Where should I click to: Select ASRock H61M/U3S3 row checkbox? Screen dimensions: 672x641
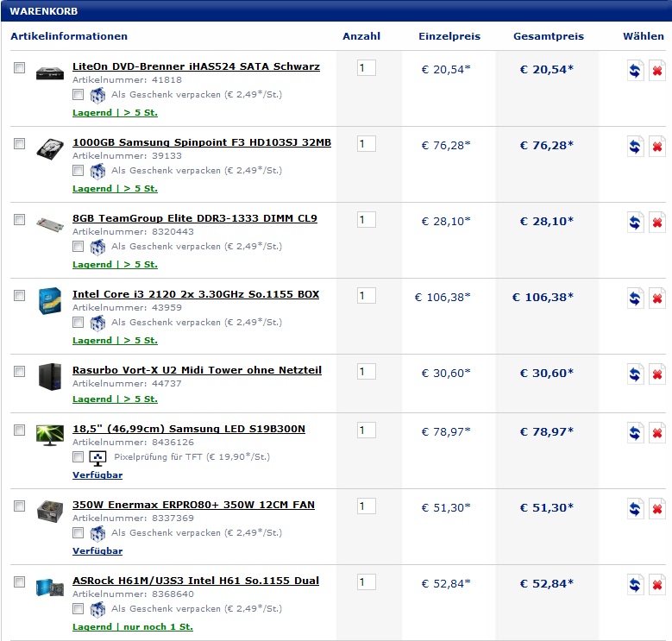point(19,581)
